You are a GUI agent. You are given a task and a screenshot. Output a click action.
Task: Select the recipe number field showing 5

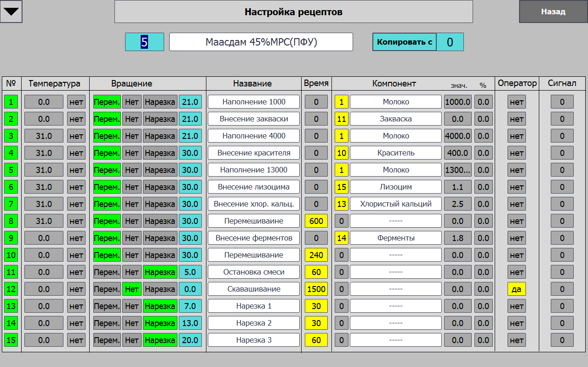pos(144,42)
